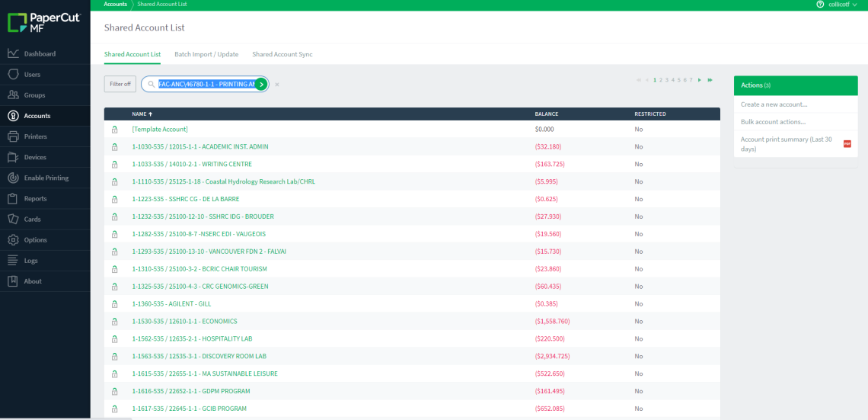Image resolution: width=868 pixels, height=420 pixels.
Task: Click lock icon beside HOSPITALITY LAB row
Action: [x=114, y=338]
